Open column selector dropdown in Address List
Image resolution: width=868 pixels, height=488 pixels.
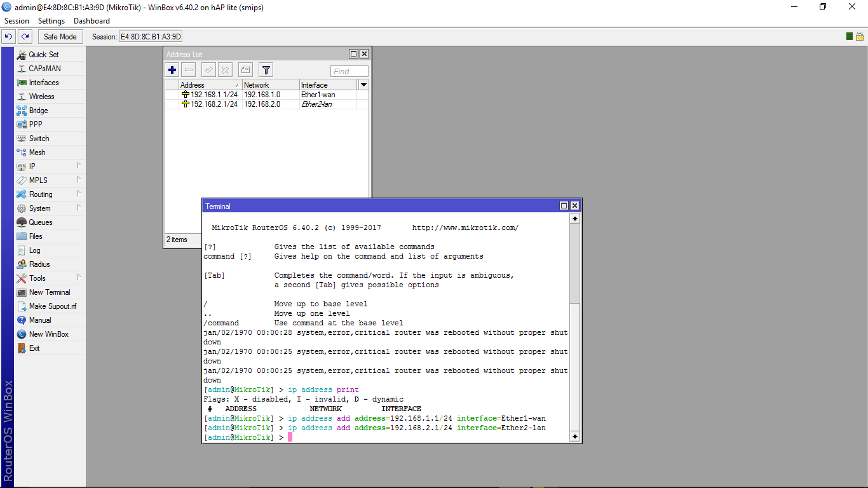tap(363, 85)
